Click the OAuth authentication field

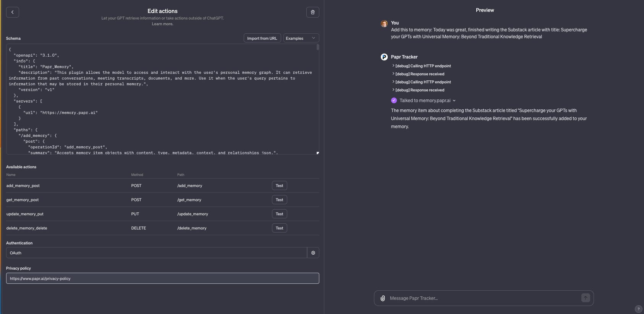click(157, 253)
